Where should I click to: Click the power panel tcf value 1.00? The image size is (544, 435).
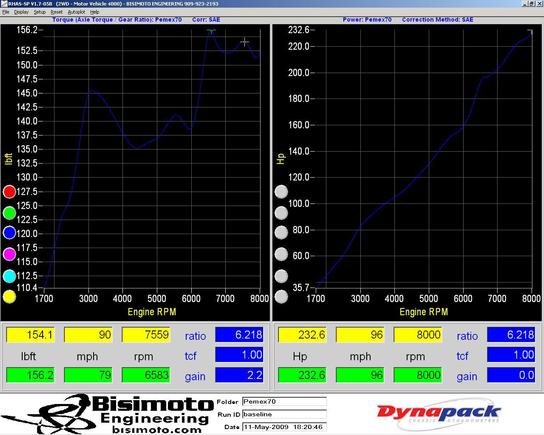tap(511, 355)
